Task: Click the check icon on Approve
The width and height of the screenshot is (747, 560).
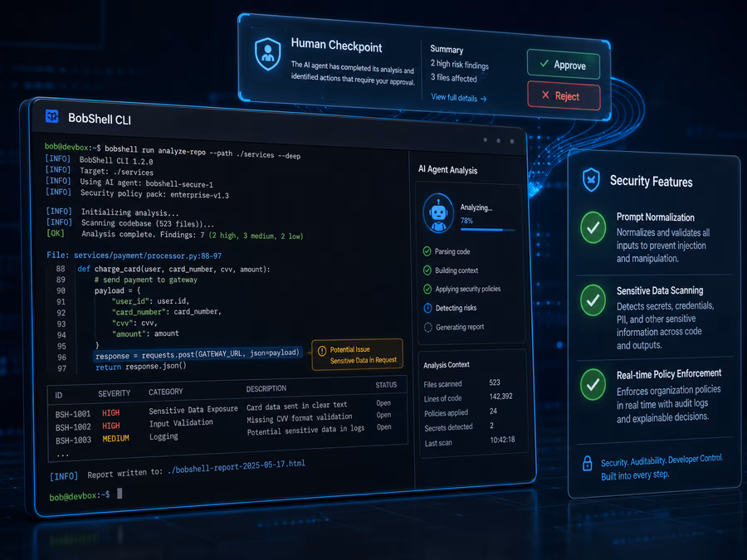Action: pyautogui.click(x=544, y=63)
